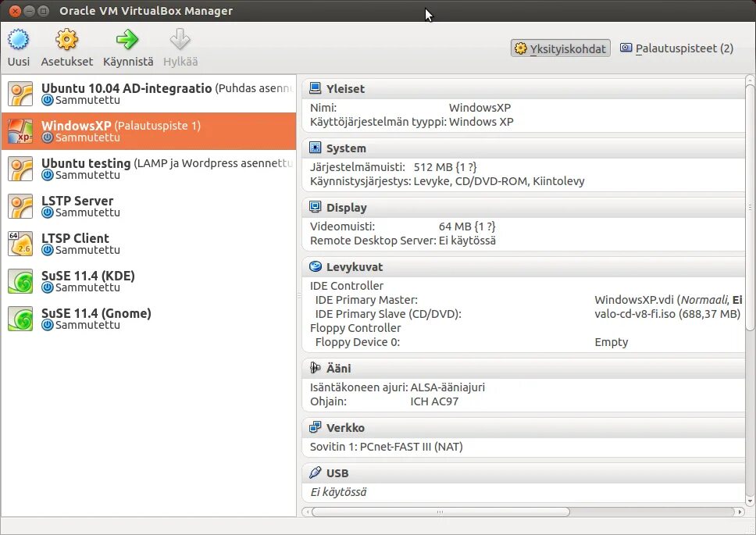
Task: Click the Yleiset section monitor icon
Action: pyautogui.click(x=315, y=88)
